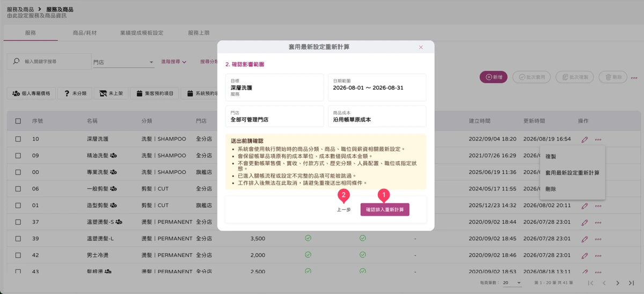Go to the previous page arrow
The width and height of the screenshot is (644, 294).
(604, 283)
